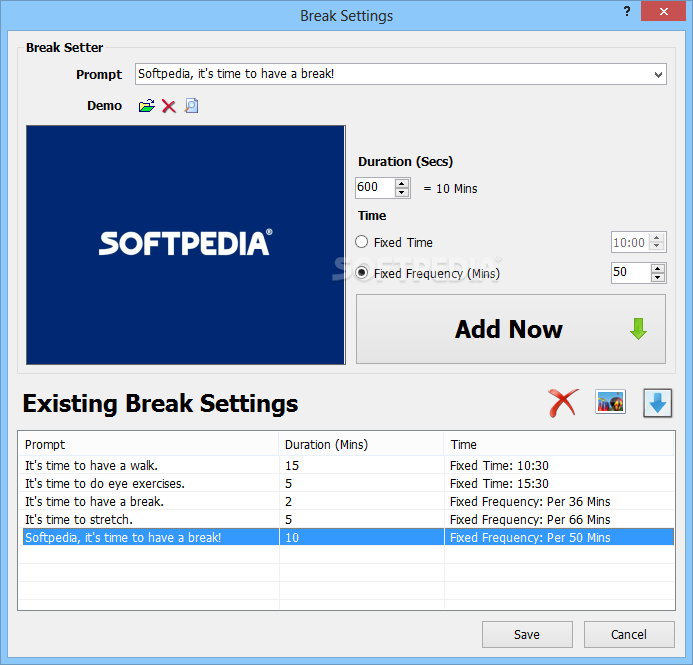The height and width of the screenshot is (665, 693).
Task: Remove demo image with small red X
Action: pyautogui.click(x=168, y=106)
